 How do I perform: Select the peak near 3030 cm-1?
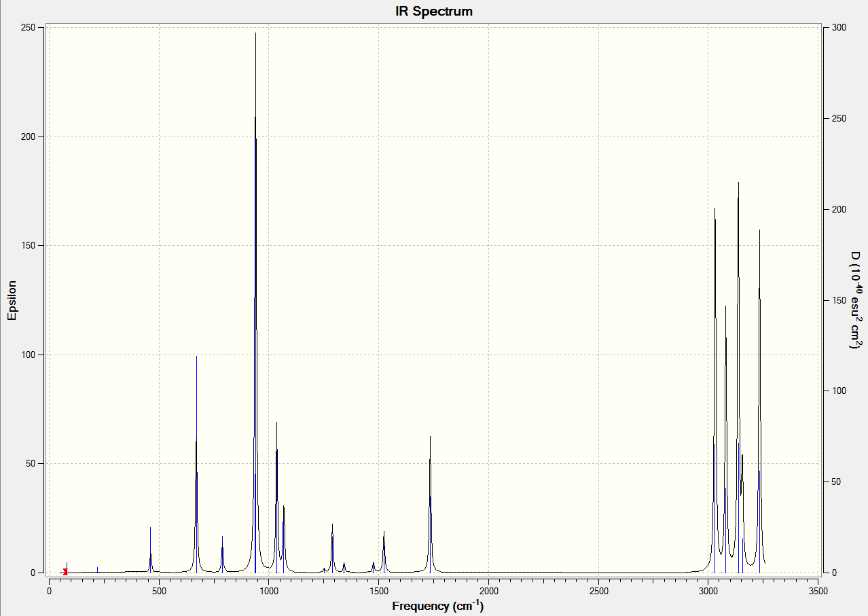tap(715, 391)
